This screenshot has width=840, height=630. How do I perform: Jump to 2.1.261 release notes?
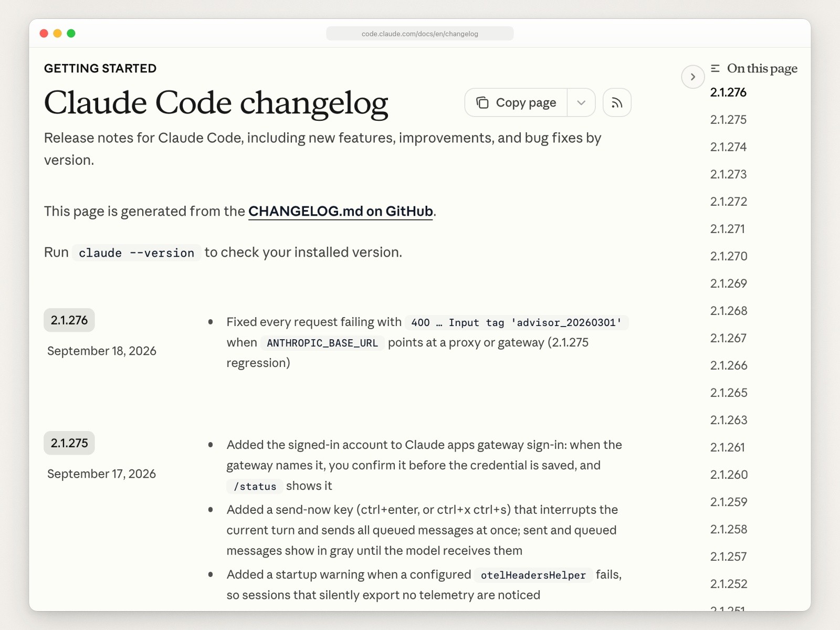[728, 447]
